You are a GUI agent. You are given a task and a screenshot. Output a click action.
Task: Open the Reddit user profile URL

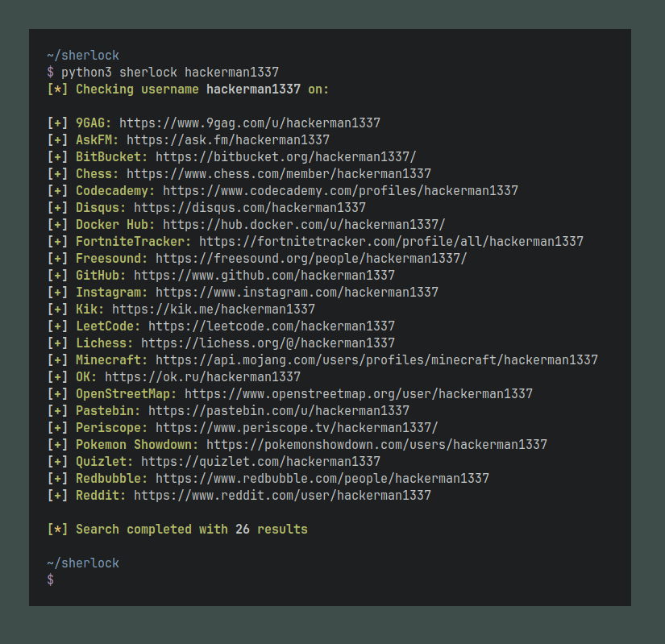[x=282, y=496]
